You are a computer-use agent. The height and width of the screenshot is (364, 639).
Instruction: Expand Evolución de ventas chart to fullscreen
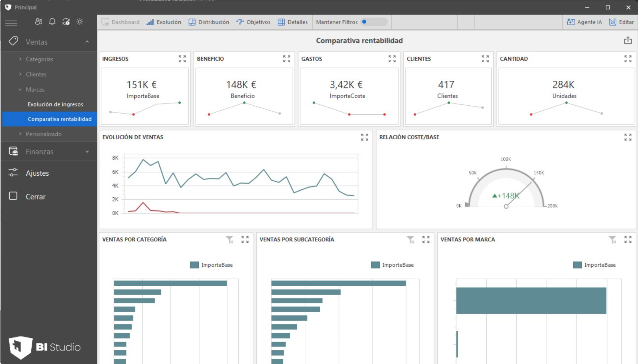[x=364, y=137]
